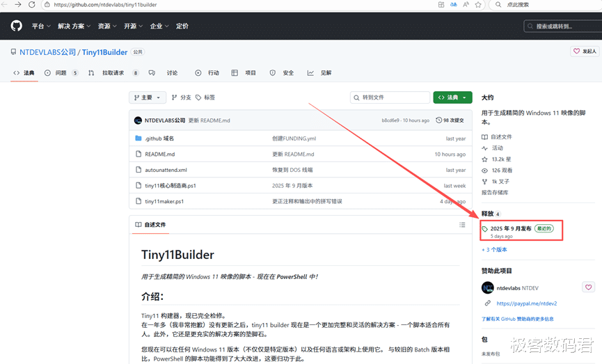Open the 2025 年 9 月发布 release

coord(511,228)
